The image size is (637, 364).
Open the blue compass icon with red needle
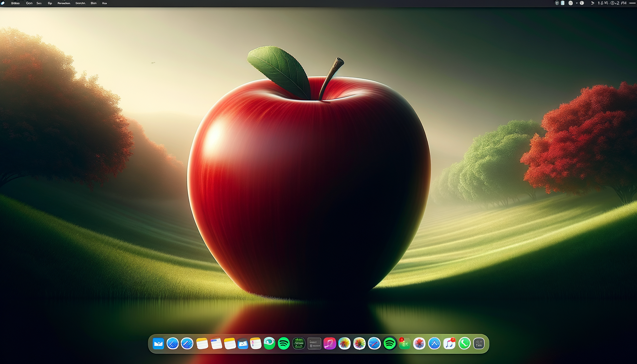pos(374,344)
